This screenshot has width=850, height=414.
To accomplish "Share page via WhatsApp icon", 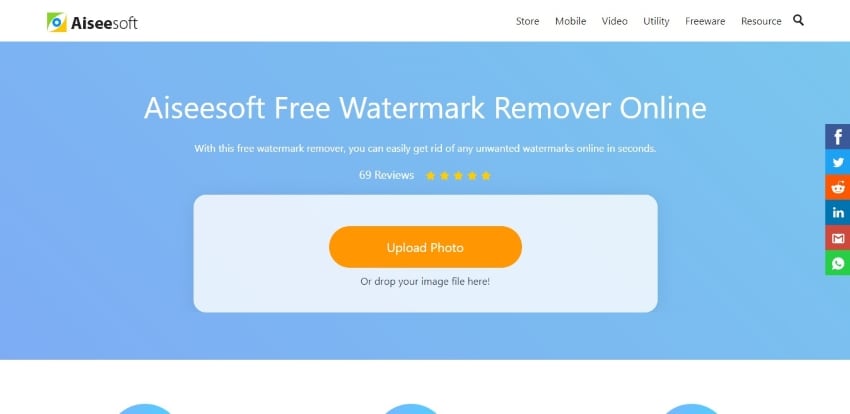I will [x=838, y=263].
